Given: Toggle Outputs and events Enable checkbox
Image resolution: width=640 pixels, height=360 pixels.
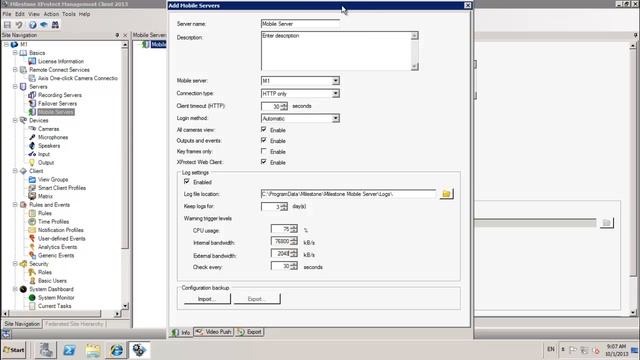Looking at the screenshot, I should pyautogui.click(x=264, y=140).
